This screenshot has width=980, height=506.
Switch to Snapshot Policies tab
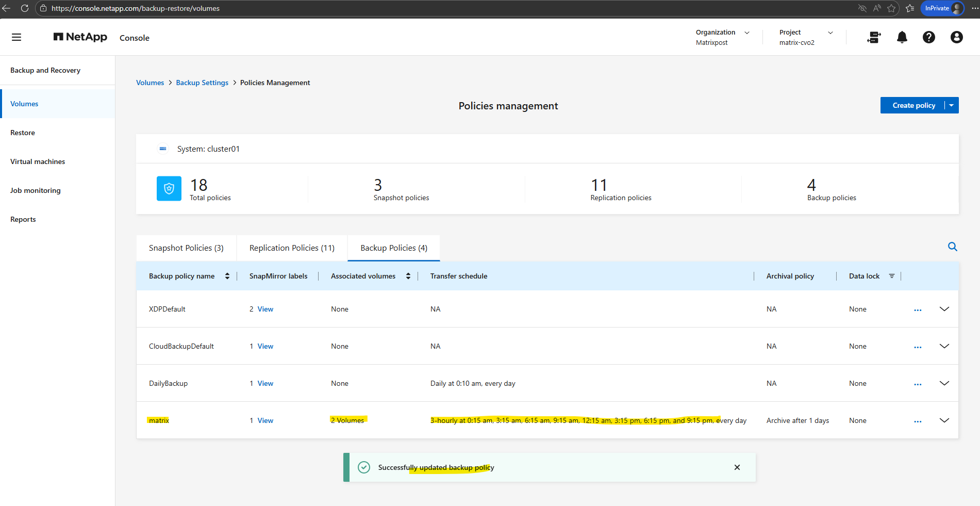point(186,248)
